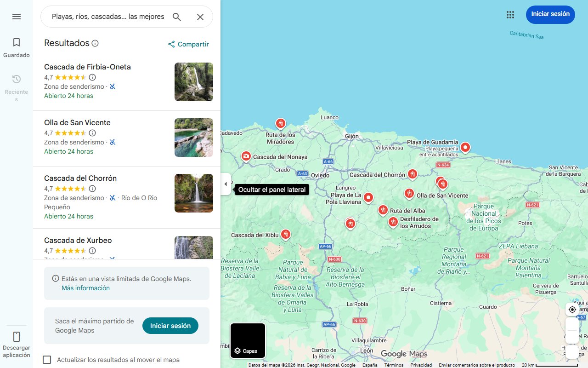This screenshot has height=368, width=588.
Task: Click the Recientes history icon
Action: click(x=17, y=79)
